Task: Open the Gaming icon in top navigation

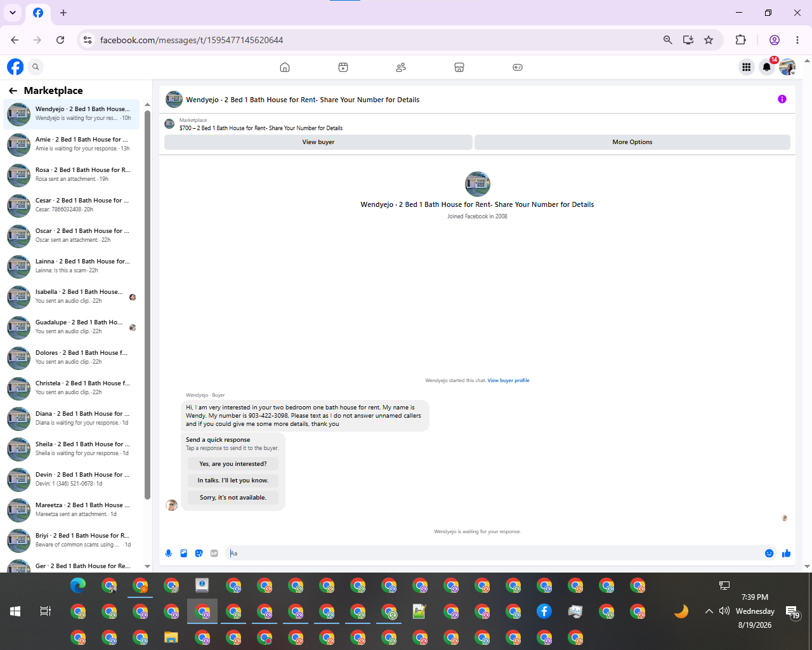Action: coord(518,67)
